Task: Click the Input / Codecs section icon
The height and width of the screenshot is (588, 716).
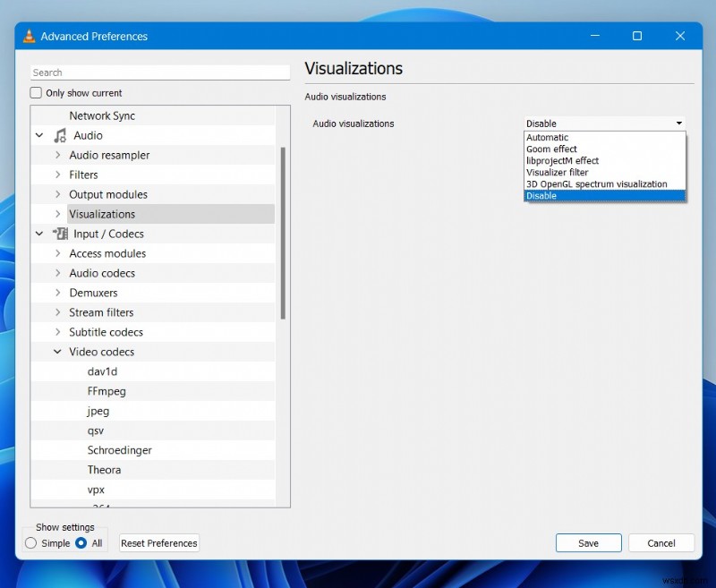Action: pos(62,234)
